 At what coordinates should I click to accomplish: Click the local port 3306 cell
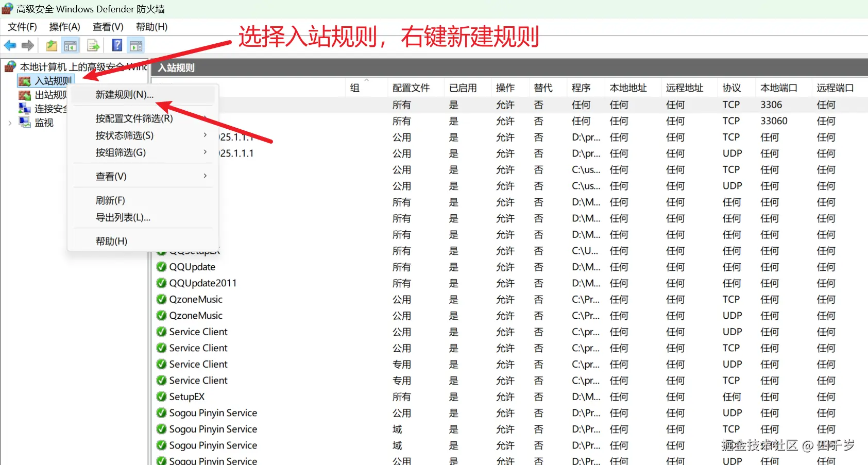(771, 105)
